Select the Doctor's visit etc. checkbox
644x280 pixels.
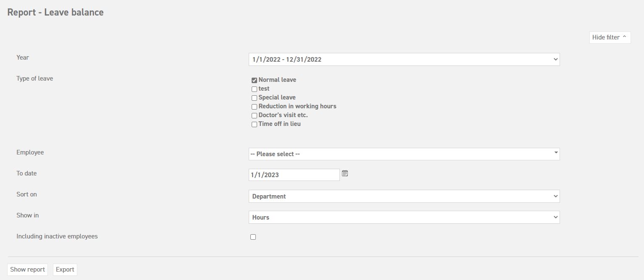254,115
